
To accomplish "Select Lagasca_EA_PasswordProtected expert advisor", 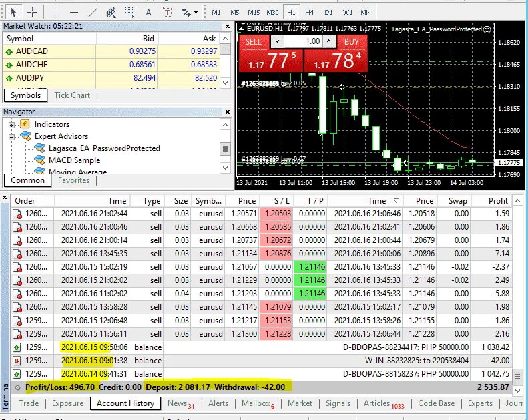I will click(x=104, y=148).
